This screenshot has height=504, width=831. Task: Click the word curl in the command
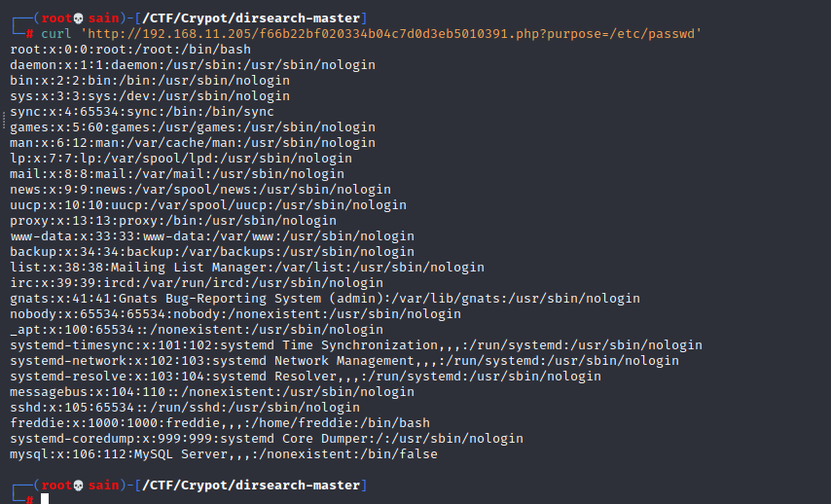tap(56, 34)
